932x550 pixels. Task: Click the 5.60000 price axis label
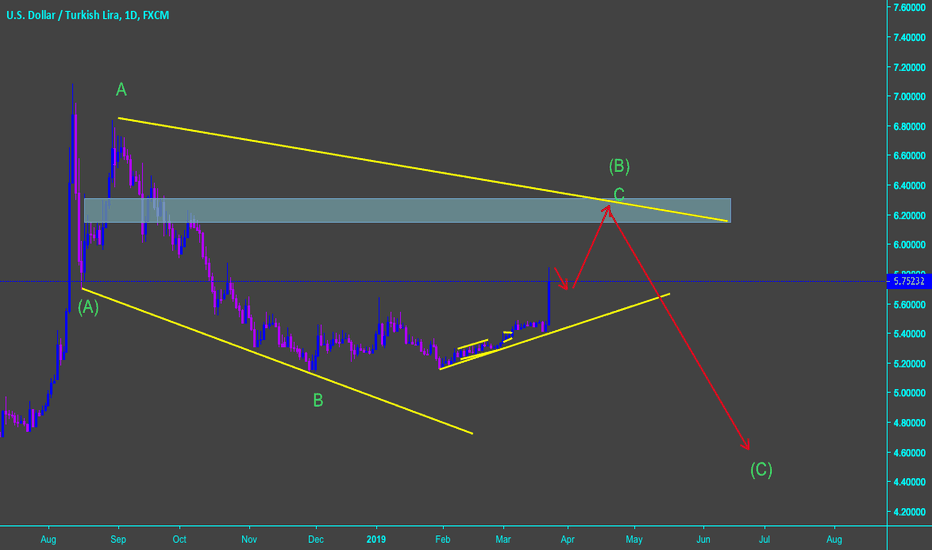(909, 304)
